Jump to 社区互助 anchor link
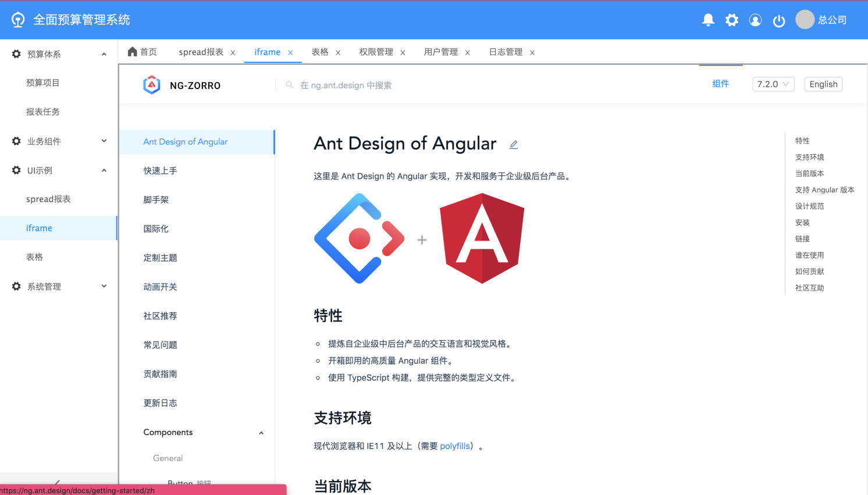868x495 pixels. coord(809,288)
